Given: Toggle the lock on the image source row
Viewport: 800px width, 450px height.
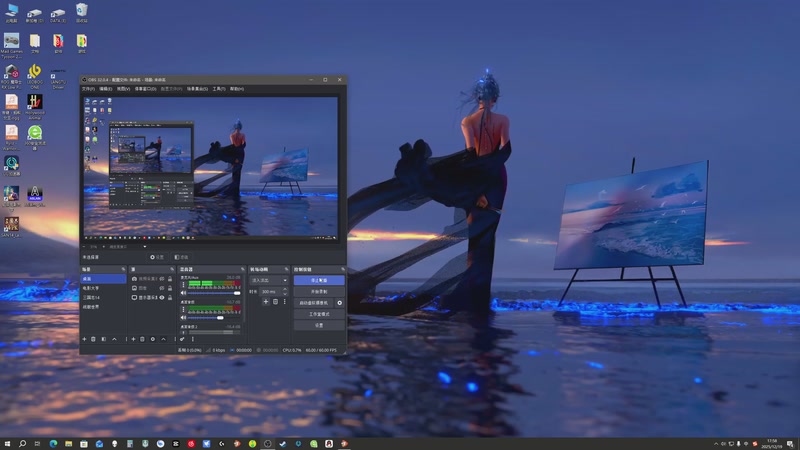Looking at the screenshot, I should [170, 288].
